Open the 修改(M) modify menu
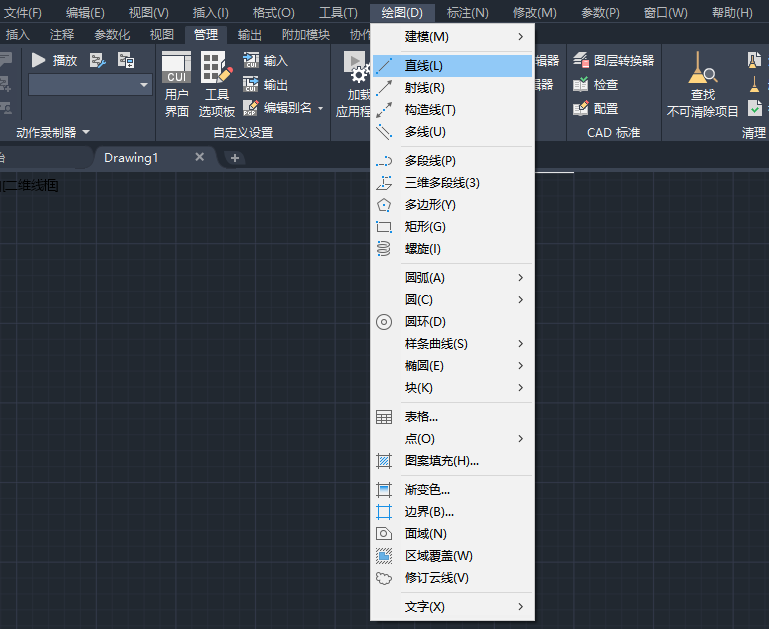Viewport: 769px width, 629px height. pos(535,13)
